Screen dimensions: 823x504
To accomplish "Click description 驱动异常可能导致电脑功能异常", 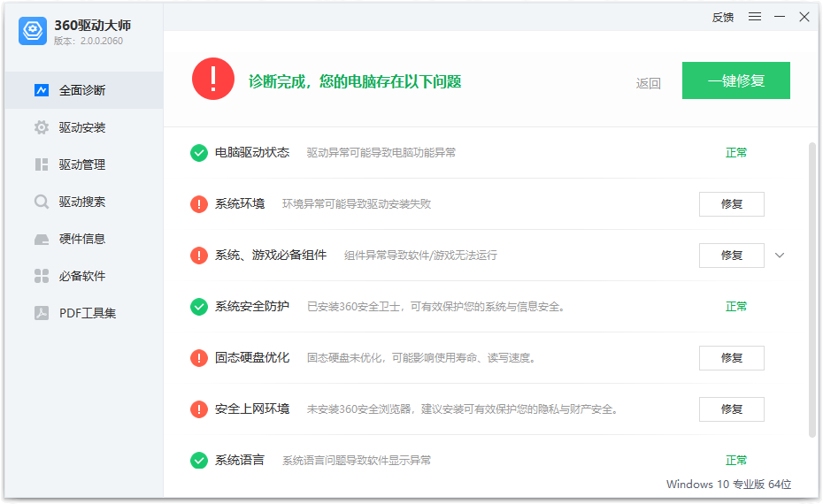I will (381, 153).
